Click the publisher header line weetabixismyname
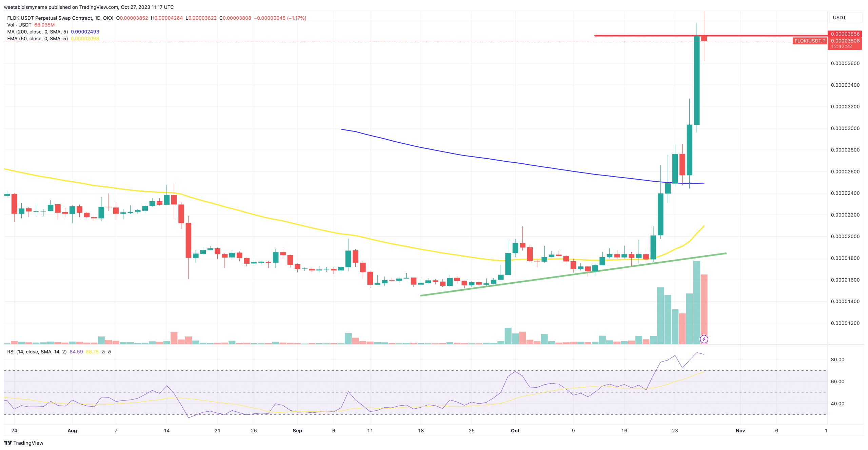The height and width of the screenshot is (450, 868). 89,7
